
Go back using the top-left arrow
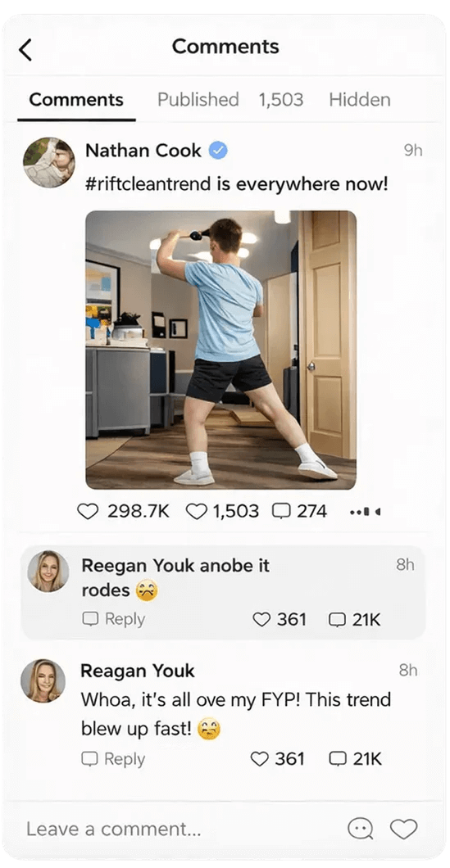coord(25,50)
